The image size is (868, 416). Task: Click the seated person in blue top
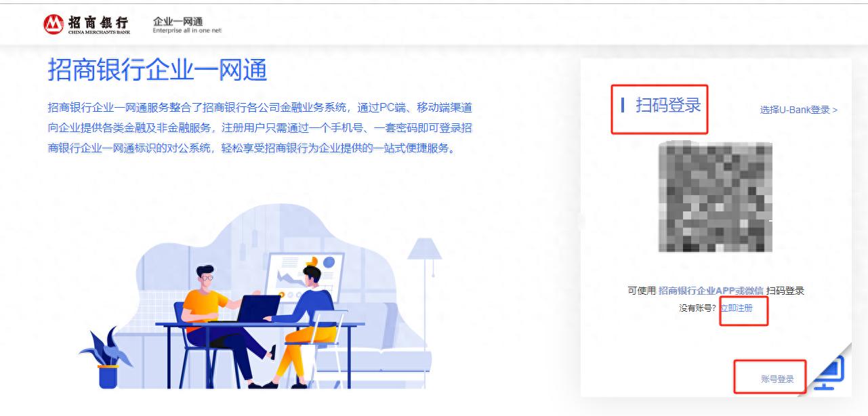[305, 325]
